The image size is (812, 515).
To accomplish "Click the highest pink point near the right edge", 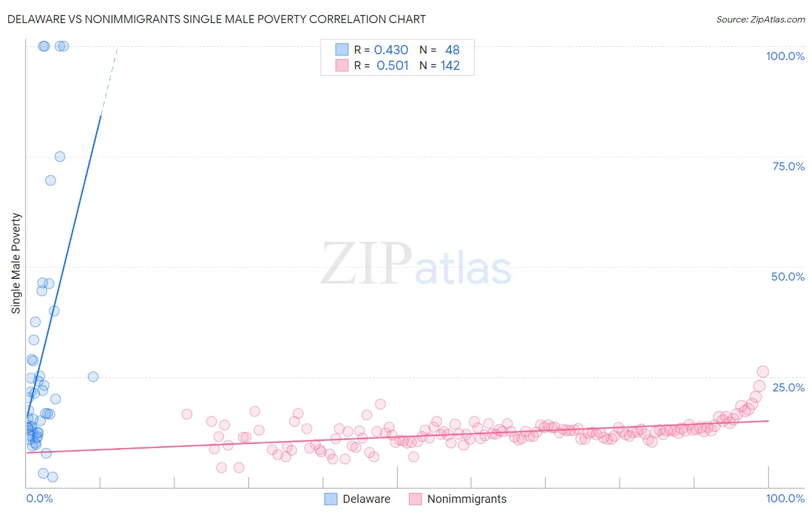I will 763,372.
